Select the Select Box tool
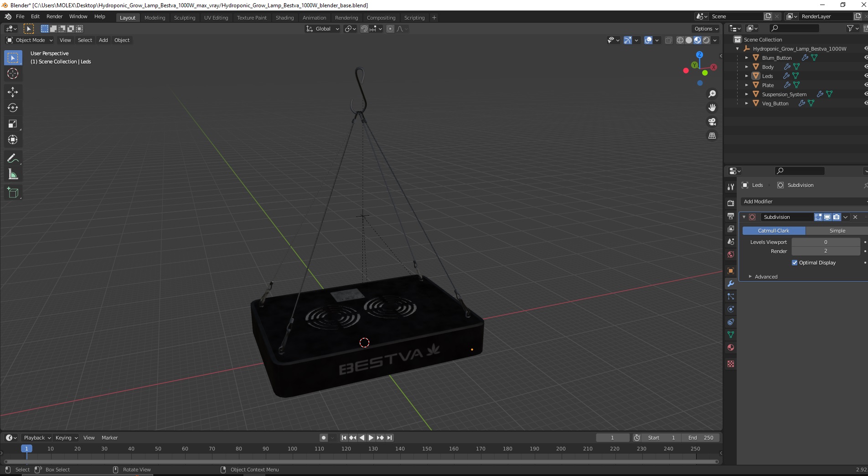Image resolution: width=868 pixels, height=476 pixels. 13,58
